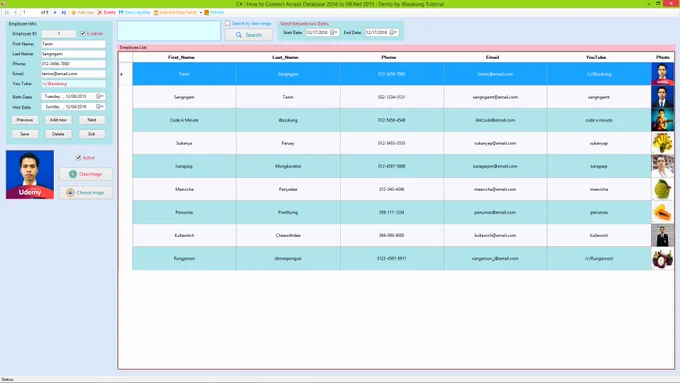This screenshot has width=680, height=383.
Task: Select 'code a minute' YouTube cell
Action: 599,120
